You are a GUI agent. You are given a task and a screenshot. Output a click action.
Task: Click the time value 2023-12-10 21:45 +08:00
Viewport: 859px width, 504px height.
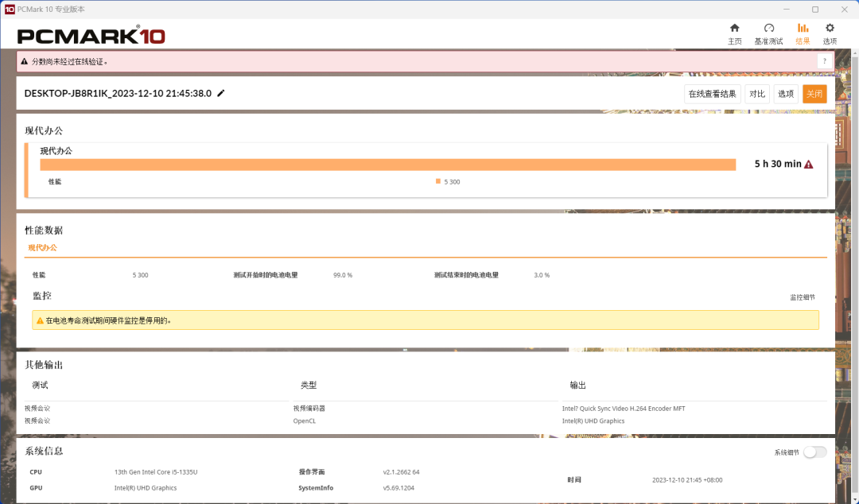(687, 479)
